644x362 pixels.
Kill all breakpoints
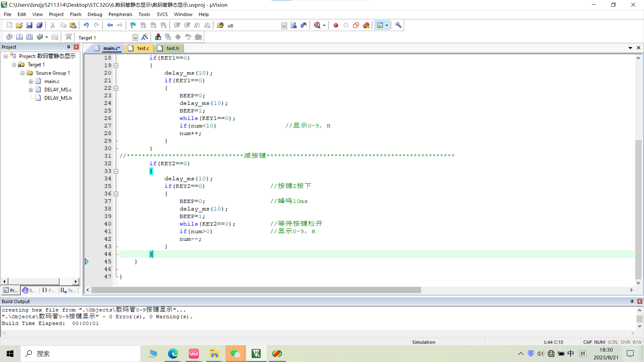[366, 25]
